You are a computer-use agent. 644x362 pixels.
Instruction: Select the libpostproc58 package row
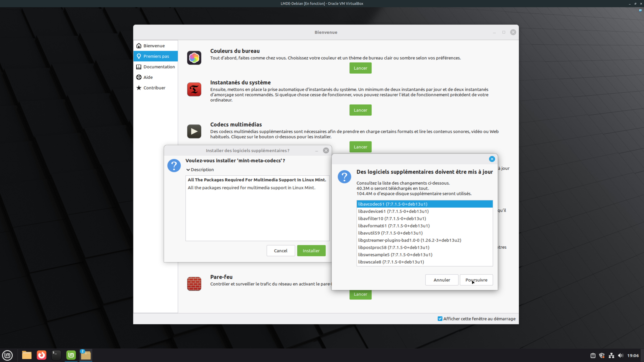(424, 247)
